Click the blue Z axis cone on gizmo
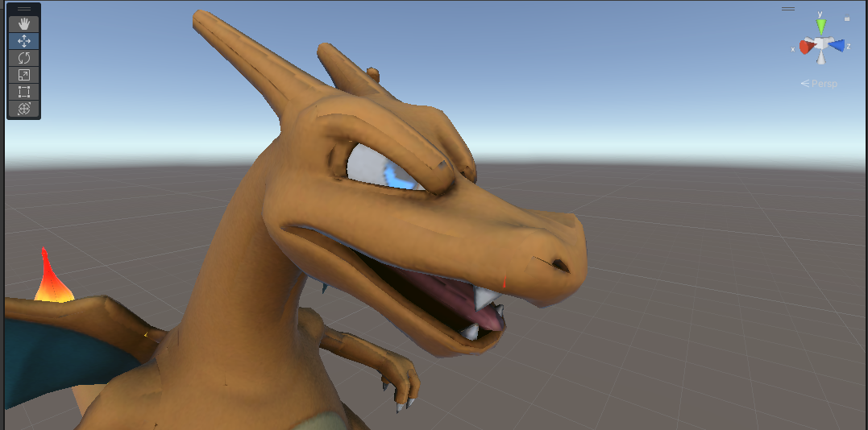Screen dimensions: 868x430 [x=837, y=45]
